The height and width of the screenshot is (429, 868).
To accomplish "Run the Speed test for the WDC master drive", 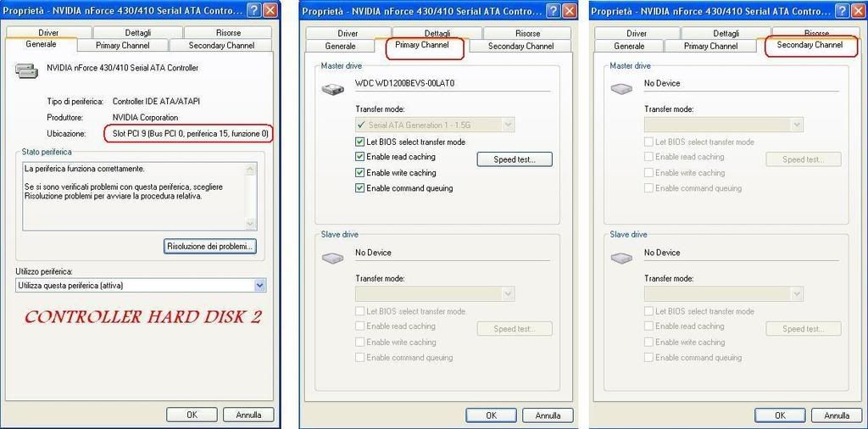I will [515, 159].
